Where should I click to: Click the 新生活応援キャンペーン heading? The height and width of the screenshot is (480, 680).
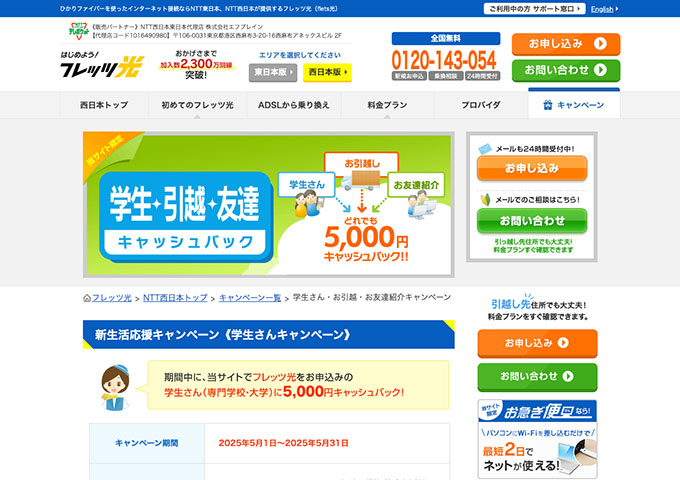coord(268,334)
